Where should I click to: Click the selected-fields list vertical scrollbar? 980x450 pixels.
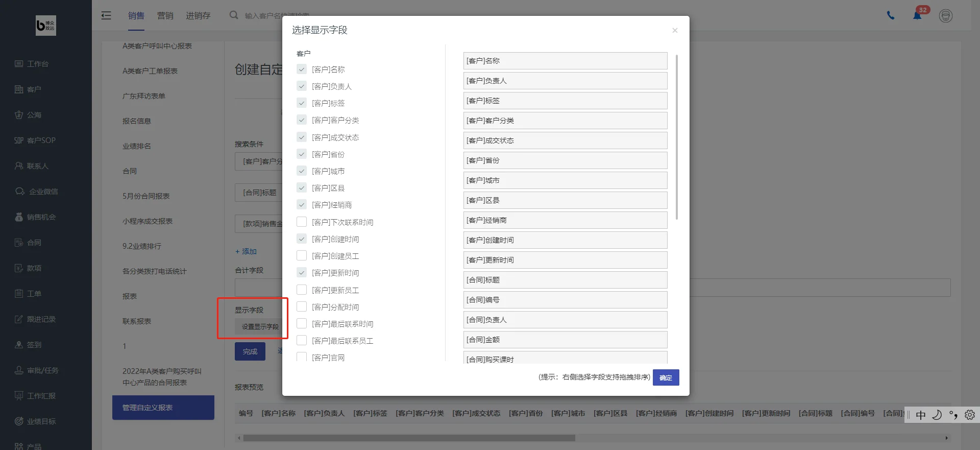point(677,137)
